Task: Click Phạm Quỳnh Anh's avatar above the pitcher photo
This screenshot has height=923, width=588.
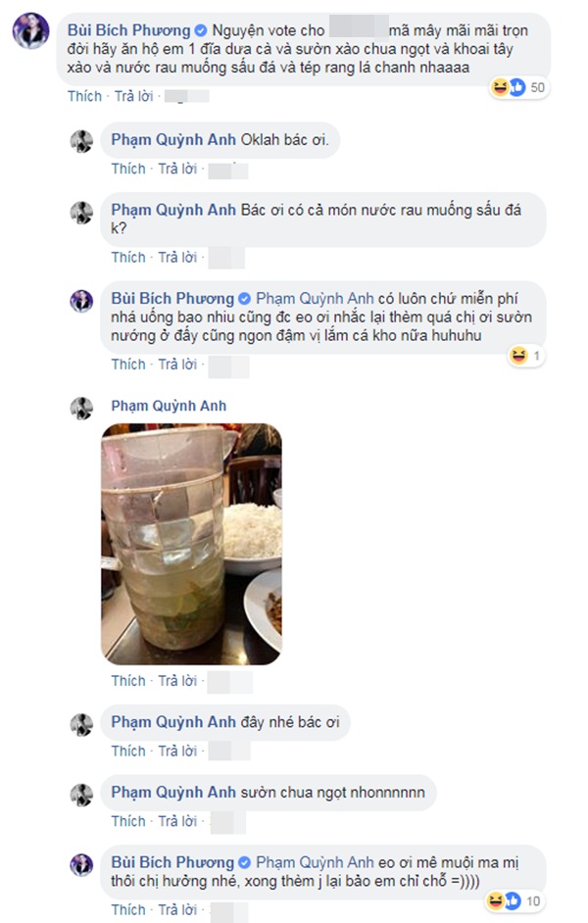Action: 81,408
